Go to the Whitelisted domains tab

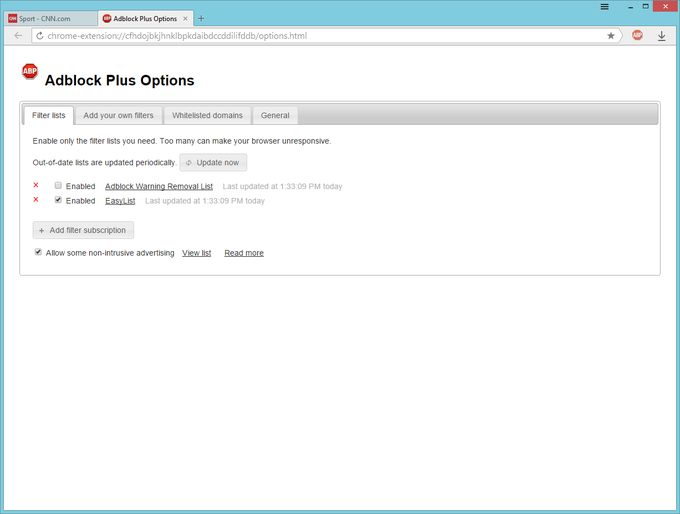coord(207,115)
